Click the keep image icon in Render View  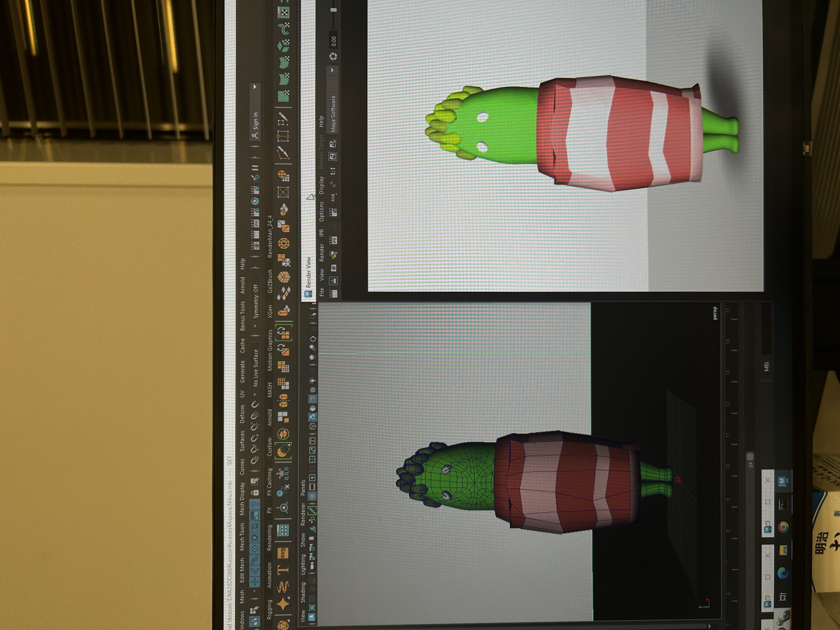[x=333, y=156]
